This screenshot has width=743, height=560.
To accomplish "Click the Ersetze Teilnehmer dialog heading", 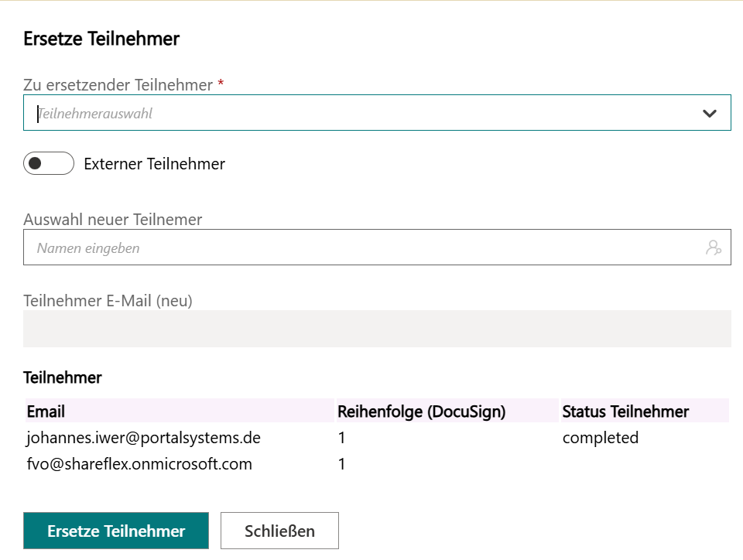I will point(101,39).
